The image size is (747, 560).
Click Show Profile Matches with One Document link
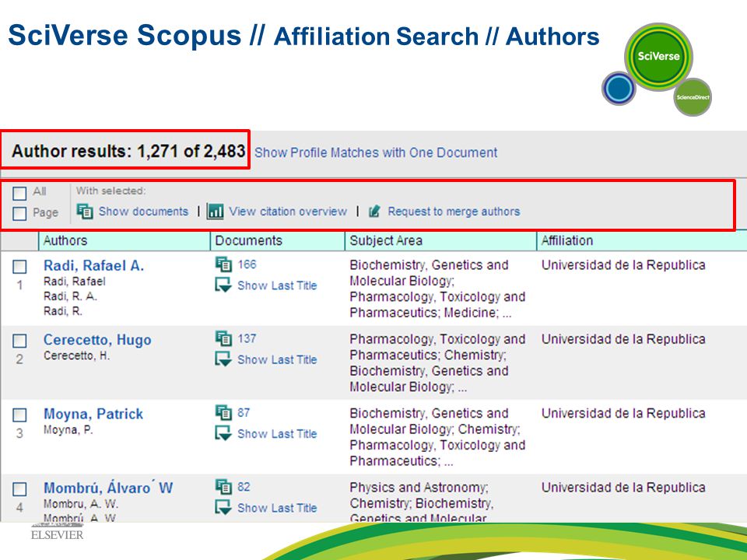[x=376, y=152]
